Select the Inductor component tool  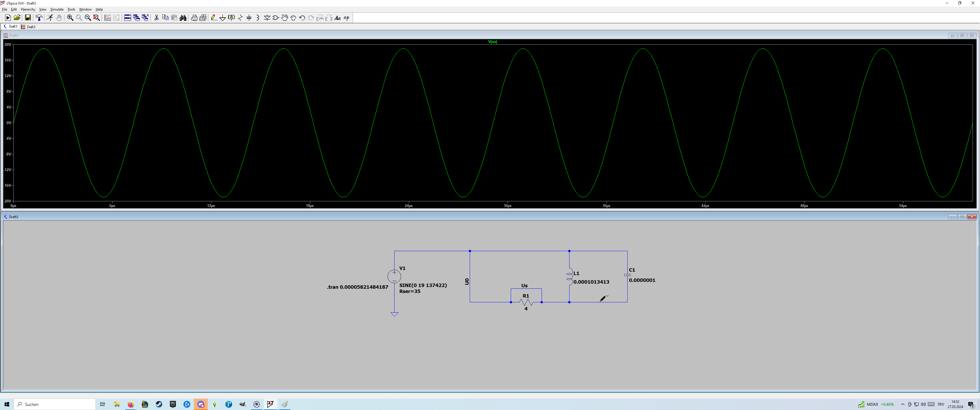click(258, 18)
